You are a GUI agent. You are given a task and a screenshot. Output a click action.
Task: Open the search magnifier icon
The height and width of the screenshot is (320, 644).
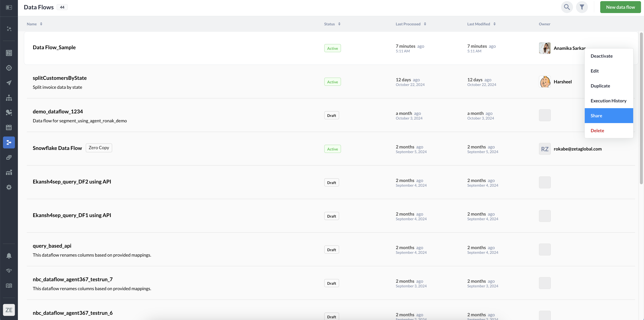(x=567, y=7)
